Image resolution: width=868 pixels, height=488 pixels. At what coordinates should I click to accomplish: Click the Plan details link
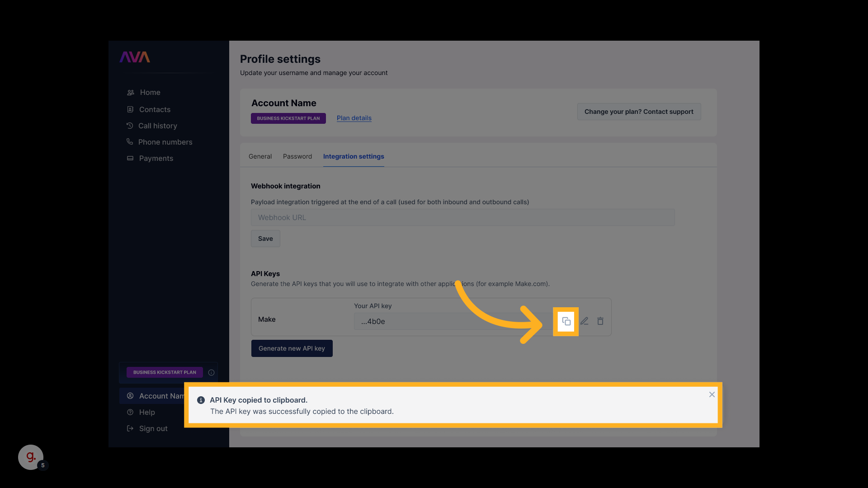point(354,118)
